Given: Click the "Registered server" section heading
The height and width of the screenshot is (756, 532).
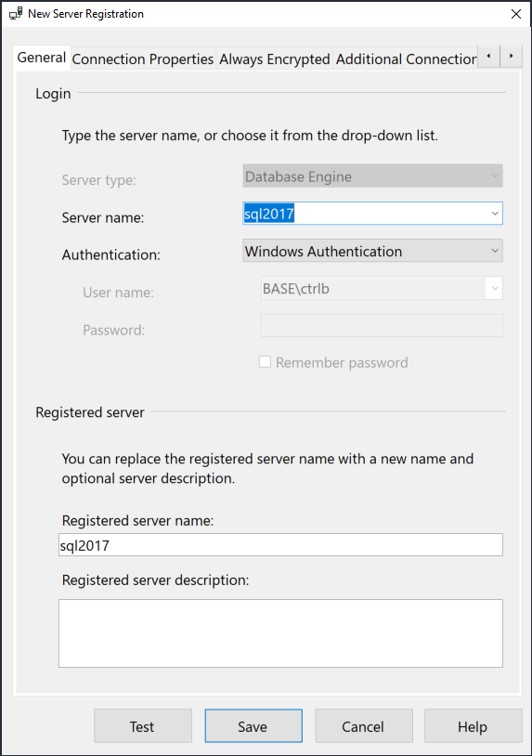Looking at the screenshot, I should (90, 412).
